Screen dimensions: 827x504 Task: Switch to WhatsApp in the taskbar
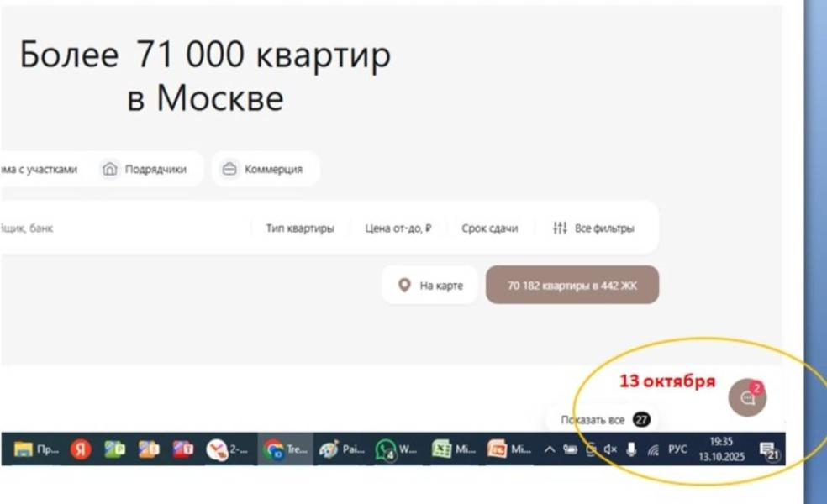coord(396,449)
